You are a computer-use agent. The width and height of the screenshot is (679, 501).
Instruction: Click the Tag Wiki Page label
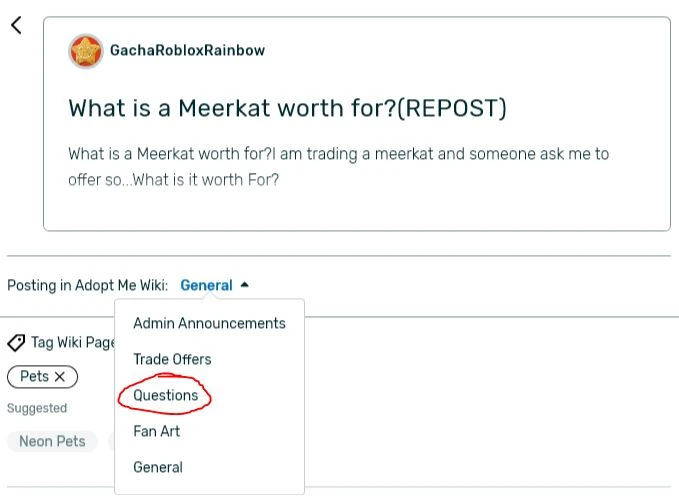click(72, 342)
